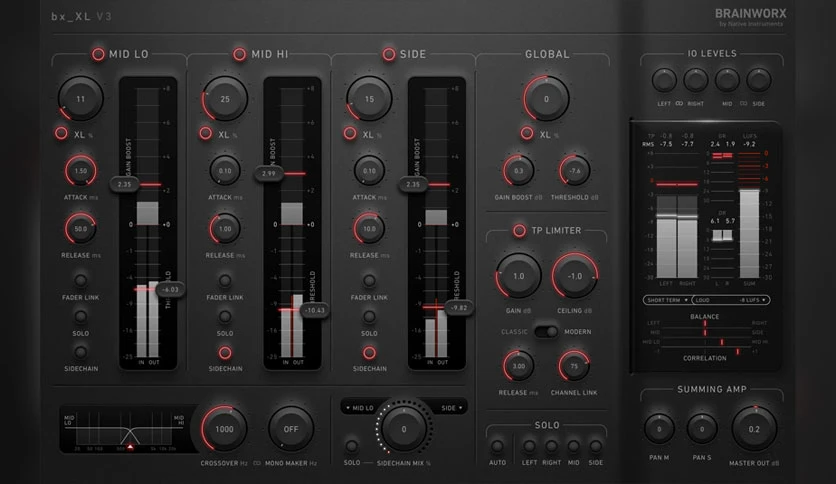Click the MID solo button
The image size is (836, 484).
click(x=573, y=446)
